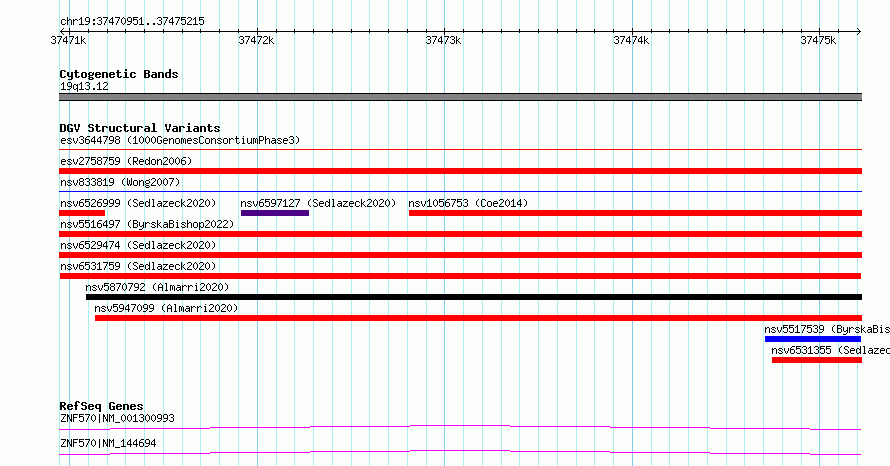This screenshot has height=466, width=890.
Task: Open the nsv6531355 variant label
Action: click(830, 350)
